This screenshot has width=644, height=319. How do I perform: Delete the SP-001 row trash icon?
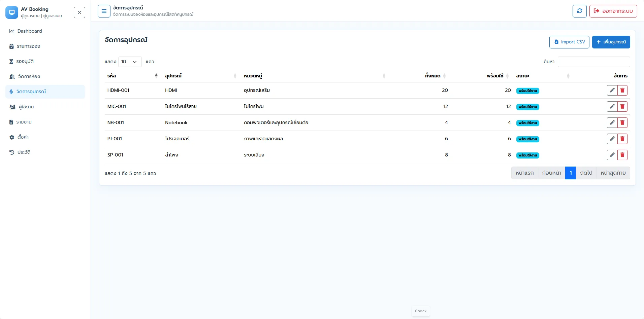(x=622, y=155)
